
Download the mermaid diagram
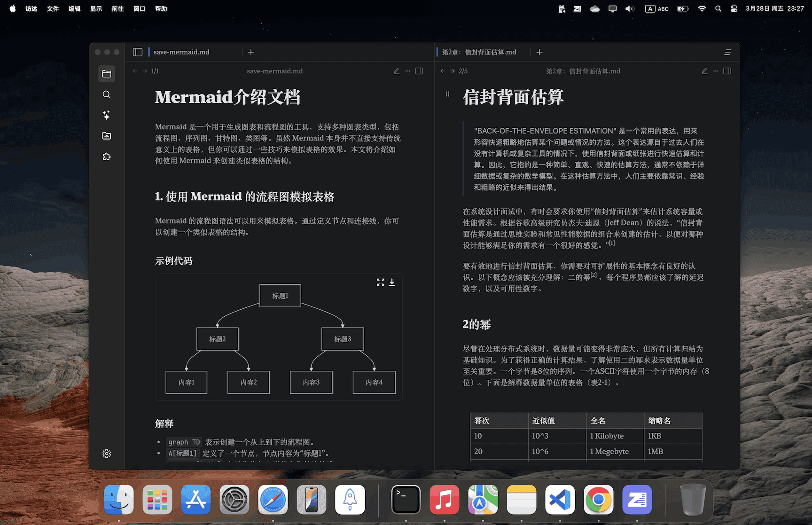[x=392, y=282]
